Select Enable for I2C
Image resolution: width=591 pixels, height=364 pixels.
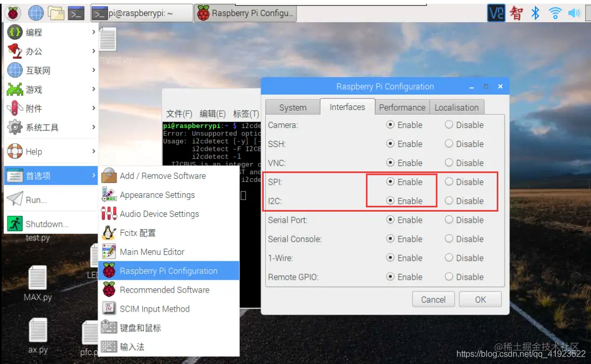(x=390, y=201)
